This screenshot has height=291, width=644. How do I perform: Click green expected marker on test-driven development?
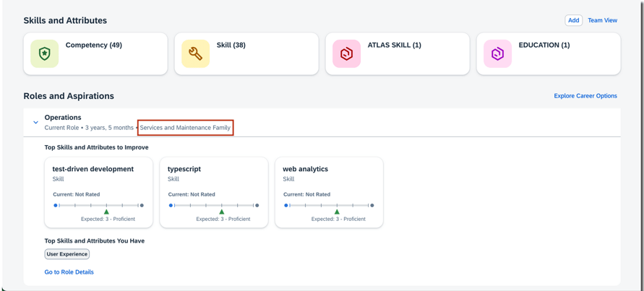click(x=106, y=212)
